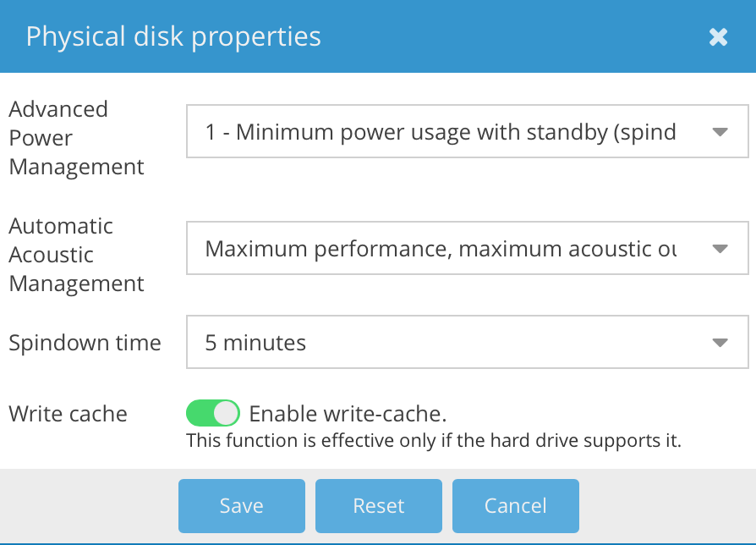Close the Physical disk properties dialog
The width and height of the screenshot is (756, 545).
(x=718, y=36)
